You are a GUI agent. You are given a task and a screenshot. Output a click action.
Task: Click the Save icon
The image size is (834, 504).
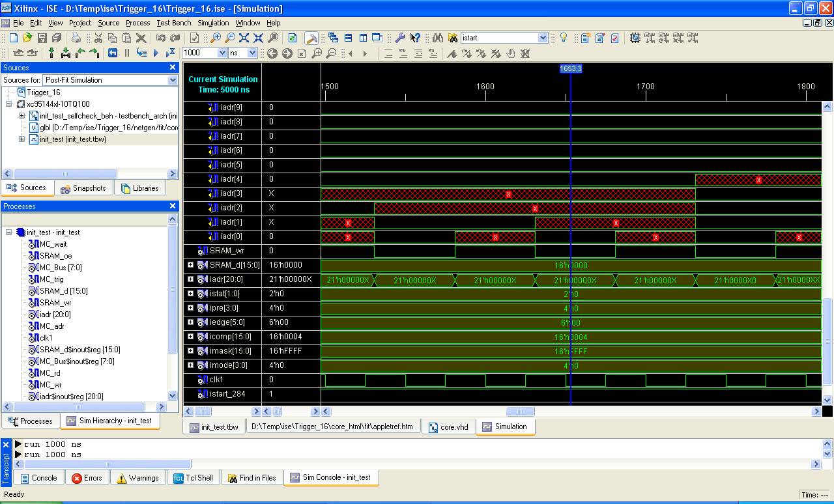[x=42, y=38]
